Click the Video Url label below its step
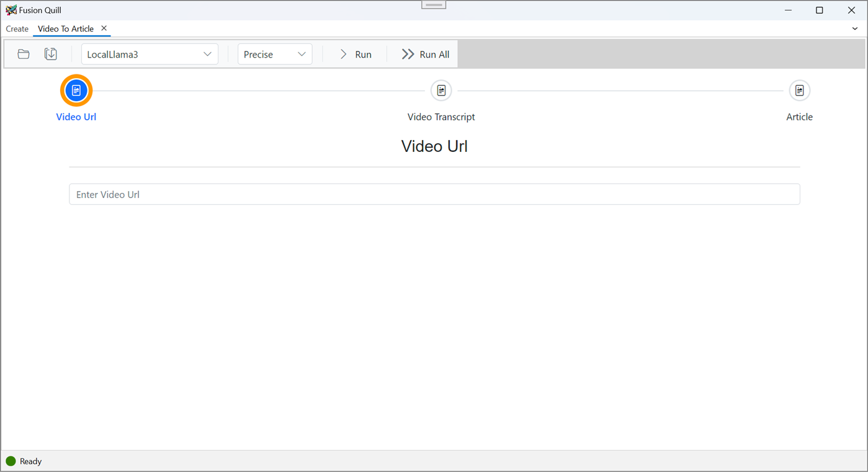Image resolution: width=868 pixels, height=472 pixels. [76, 117]
